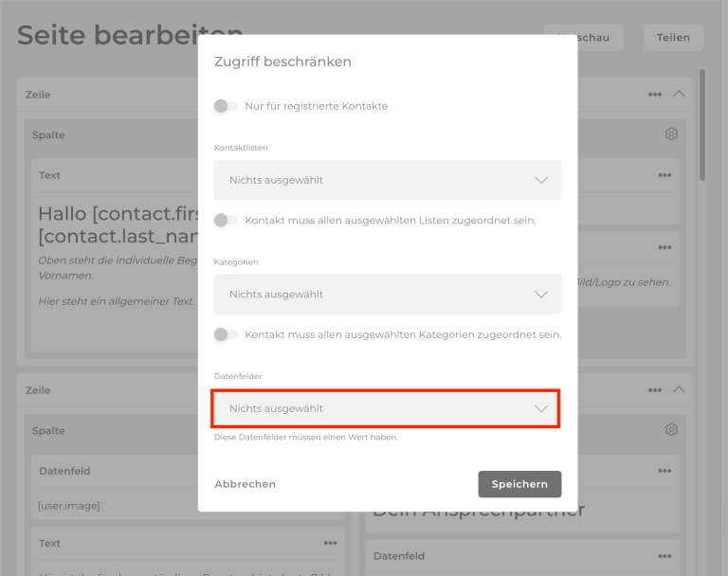Open the first Zeile's three-dot menu
The width and height of the screenshot is (728, 576).
655,95
